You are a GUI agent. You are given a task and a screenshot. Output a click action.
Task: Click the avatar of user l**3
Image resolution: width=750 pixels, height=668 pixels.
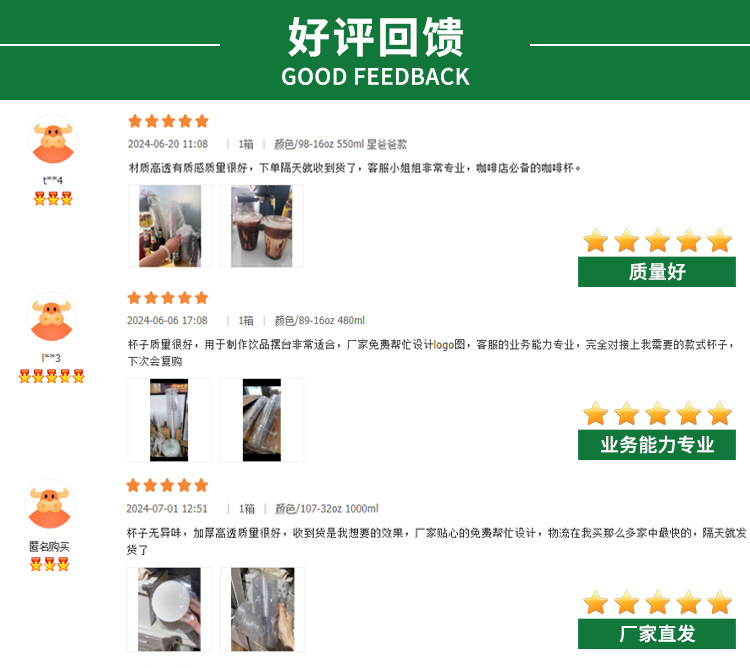click(52, 317)
